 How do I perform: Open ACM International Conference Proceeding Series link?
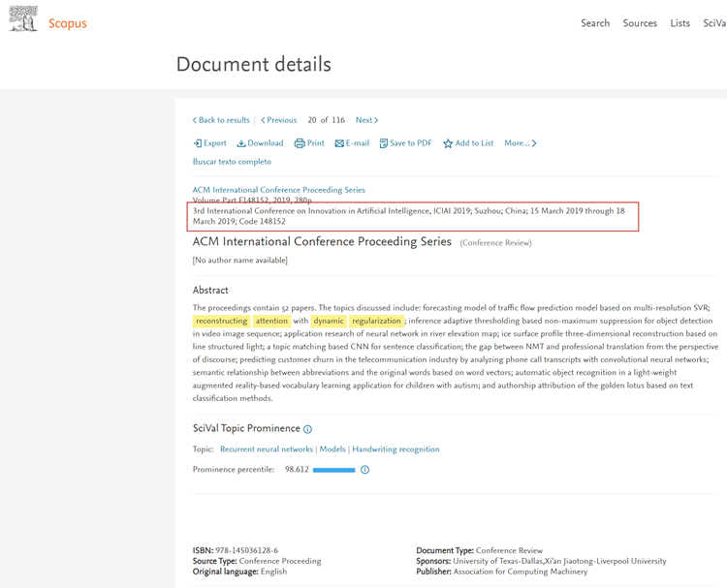(x=278, y=190)
